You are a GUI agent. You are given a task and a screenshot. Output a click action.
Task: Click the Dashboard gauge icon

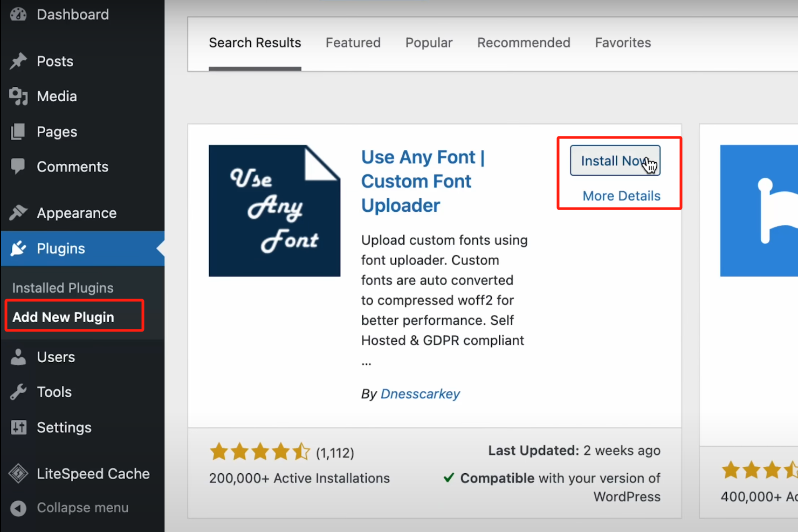point(18,15)
